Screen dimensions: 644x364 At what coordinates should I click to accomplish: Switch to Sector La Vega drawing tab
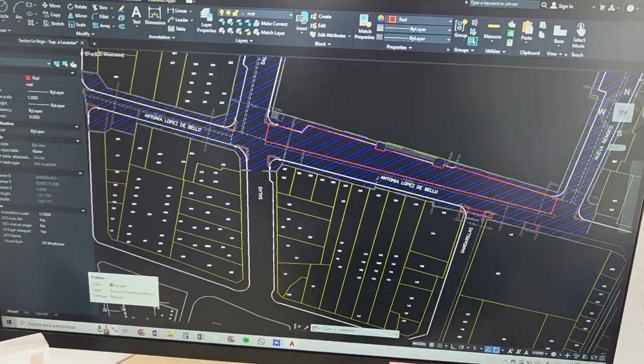[48, 43]
